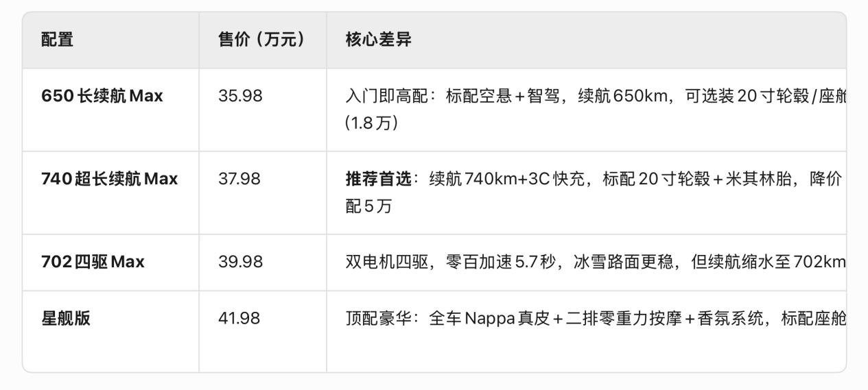Image resolution: width=868 pixels, height=390 pixels.
Task: Select the 星舰版 configuration cell
Action: tap(110, 332)
